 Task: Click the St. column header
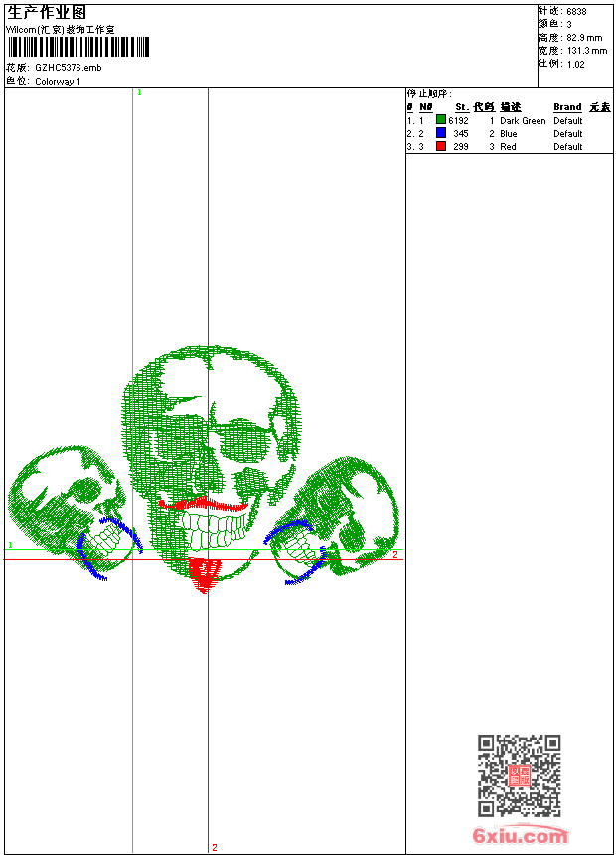pos(462,107)
